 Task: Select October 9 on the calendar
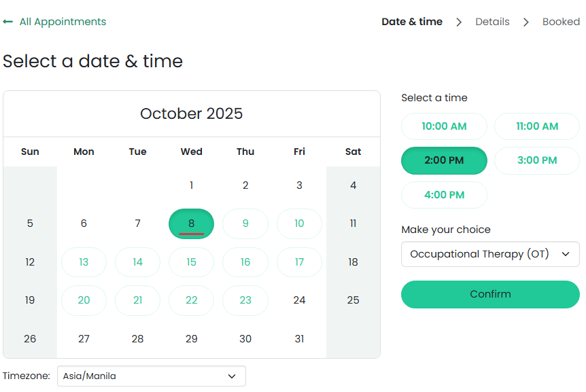click(245, 224)
